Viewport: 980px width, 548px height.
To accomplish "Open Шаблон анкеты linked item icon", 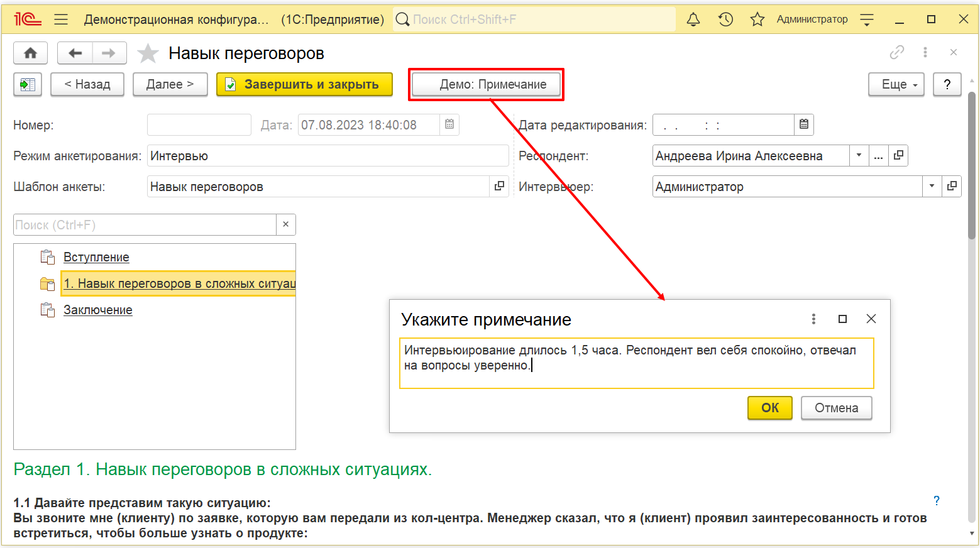I will (499, 186).
